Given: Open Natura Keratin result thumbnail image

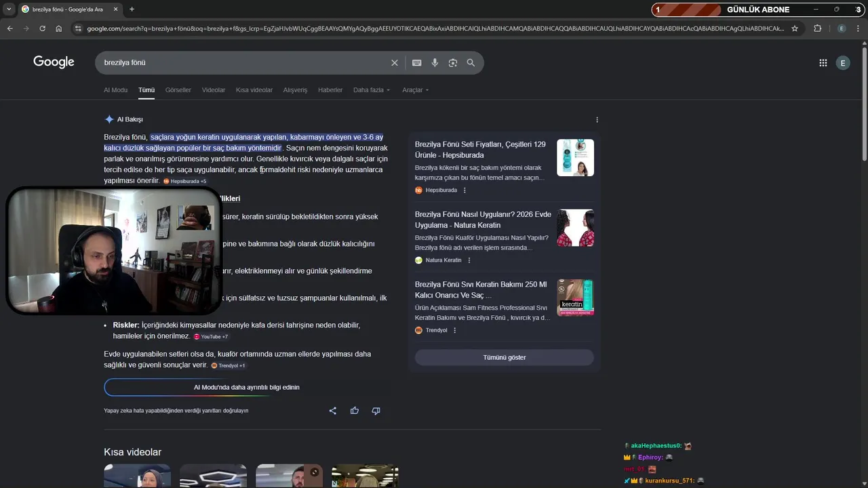Looking at the screenshot, I should tap(575, 228).
